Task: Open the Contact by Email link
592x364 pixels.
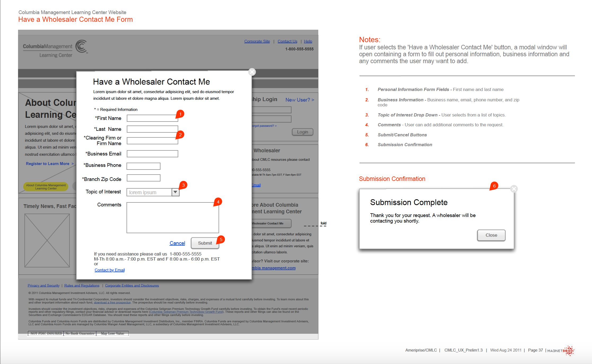Action: (110, 270)
